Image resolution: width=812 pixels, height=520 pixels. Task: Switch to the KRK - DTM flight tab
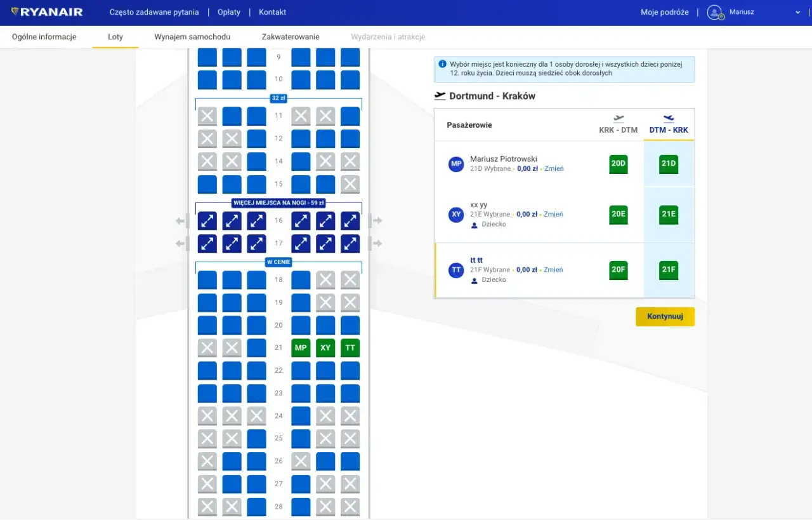coord(619,124)
